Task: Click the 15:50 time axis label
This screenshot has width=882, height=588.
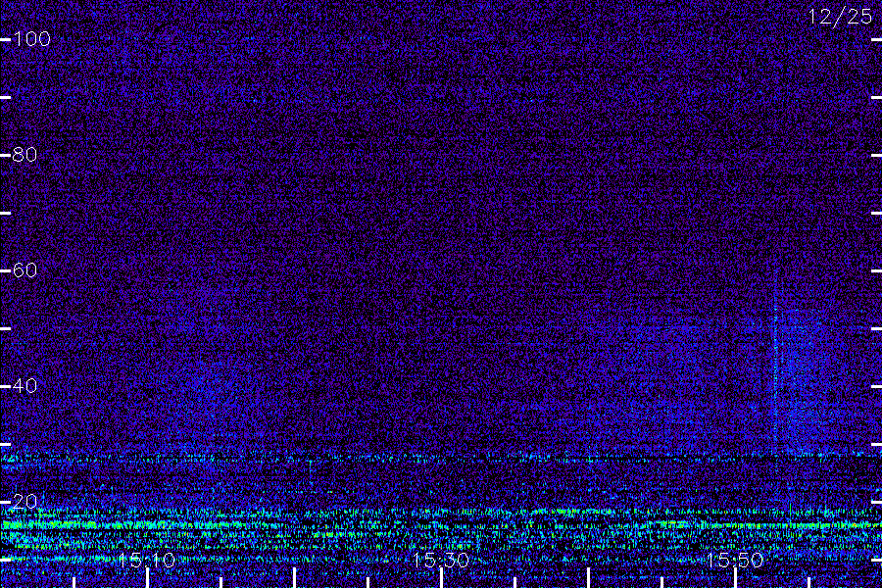Action: pyautogui.click(x=735, y=560)
